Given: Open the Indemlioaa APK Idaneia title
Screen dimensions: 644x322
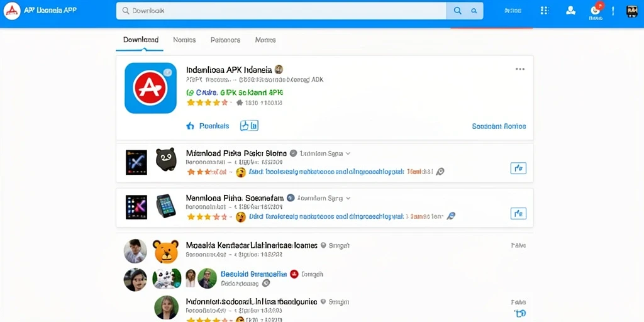Looking at the screenshot, I should pos(229,69).
